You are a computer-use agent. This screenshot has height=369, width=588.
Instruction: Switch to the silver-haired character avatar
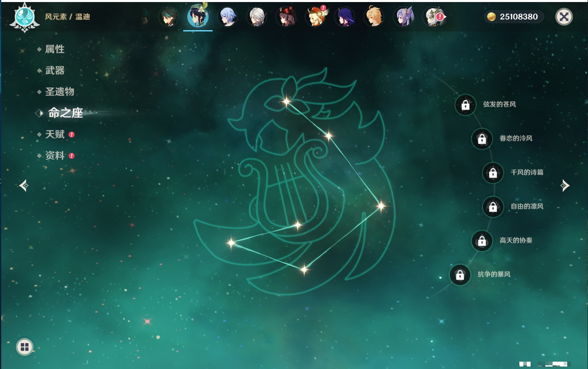pos(257,17)
